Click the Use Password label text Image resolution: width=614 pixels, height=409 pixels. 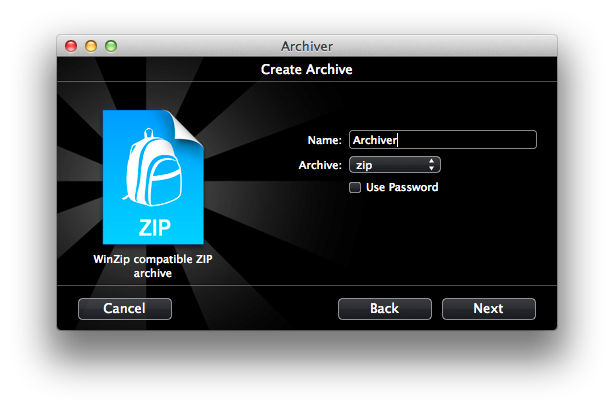coord(402,188)
